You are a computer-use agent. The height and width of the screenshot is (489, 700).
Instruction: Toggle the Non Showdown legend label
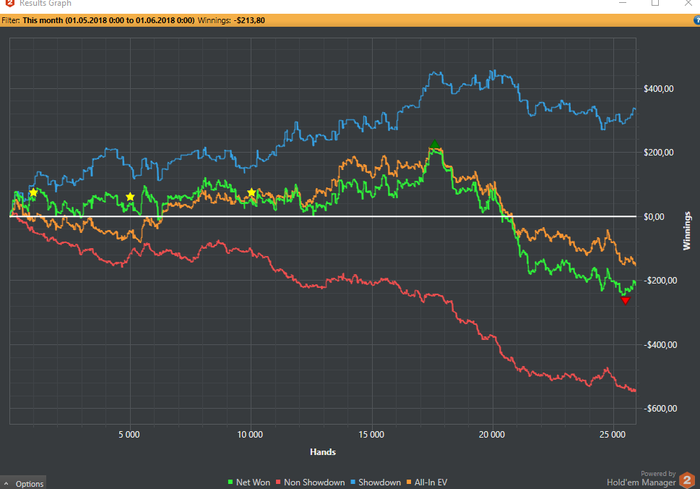click(314, 482)
